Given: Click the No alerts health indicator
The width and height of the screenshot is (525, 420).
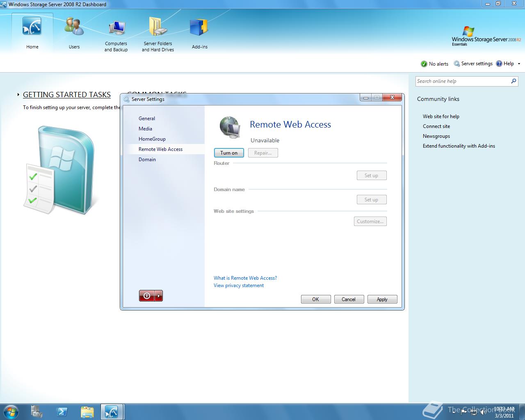Looking at the screenshot, I should coord(434,64).
